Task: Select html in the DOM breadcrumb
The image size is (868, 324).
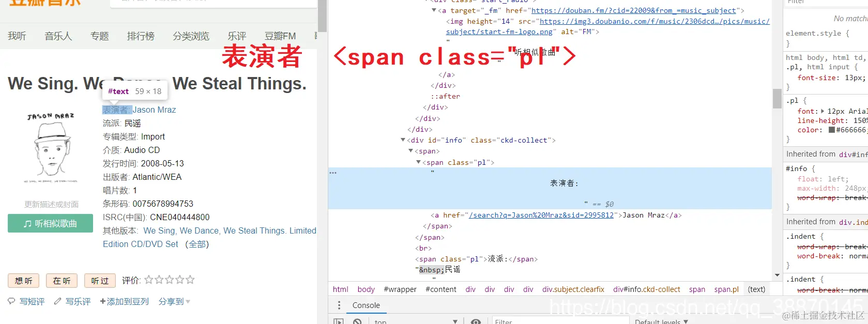Action: tap(340, 289)
